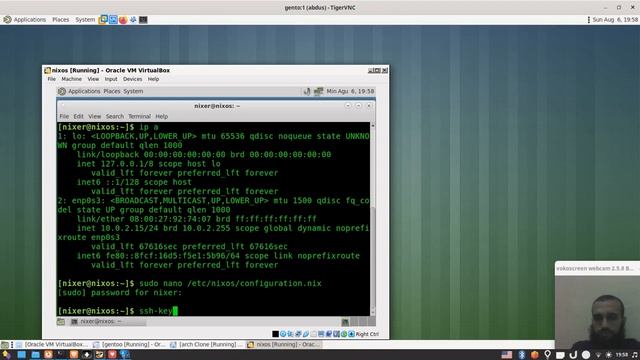Screen dimensions: 640x360
Task: Select nixer@nixos task button in guest bottom panel
Action: tap(108, 322)
